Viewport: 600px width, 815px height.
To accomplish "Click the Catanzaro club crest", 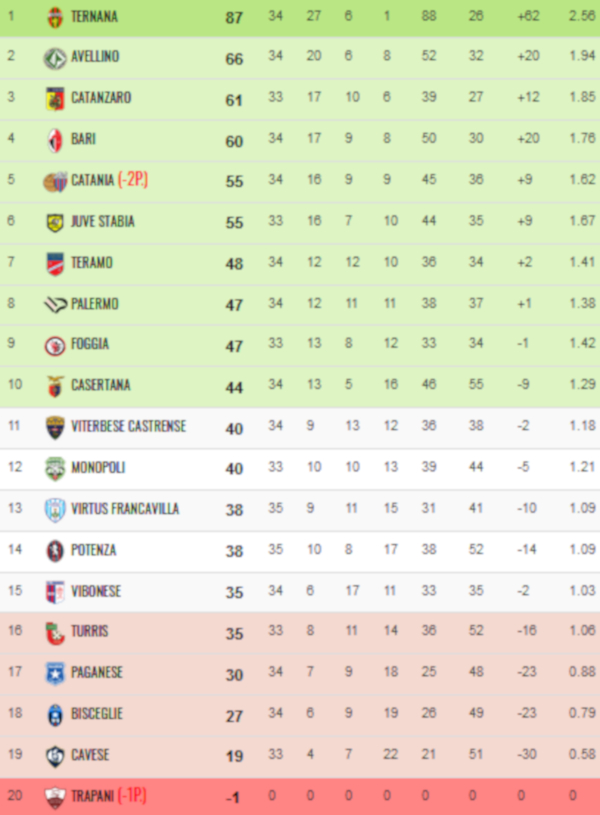I will pyautogui.click(x=55, y=98).
